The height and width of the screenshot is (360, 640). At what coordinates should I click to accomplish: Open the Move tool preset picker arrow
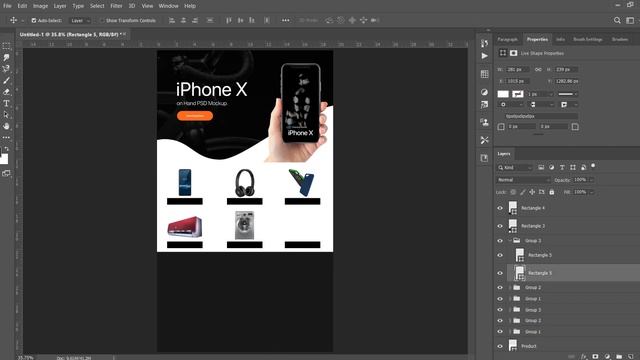[x=22, y=20]
